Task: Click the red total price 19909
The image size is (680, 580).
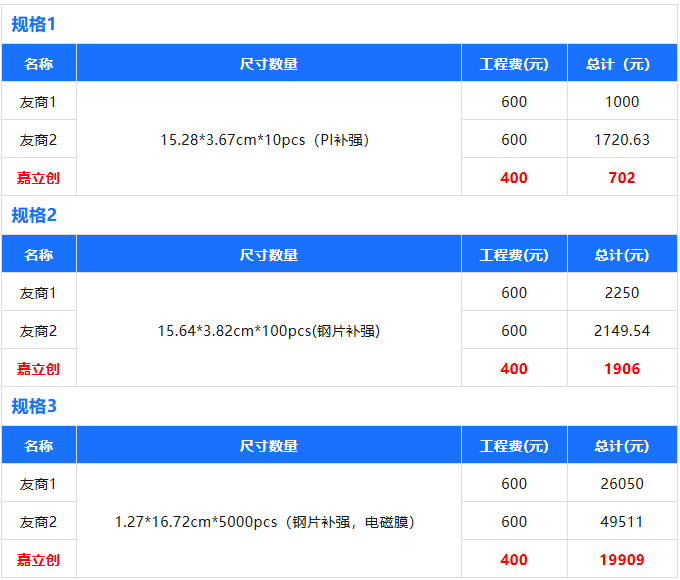Action: click(622, 560)
